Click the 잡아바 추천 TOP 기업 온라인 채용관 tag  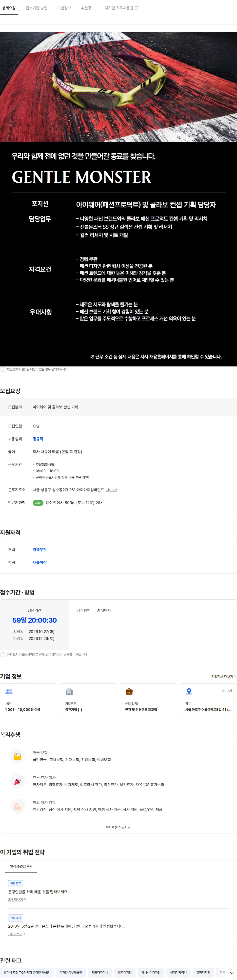click(x=27, y=972)
